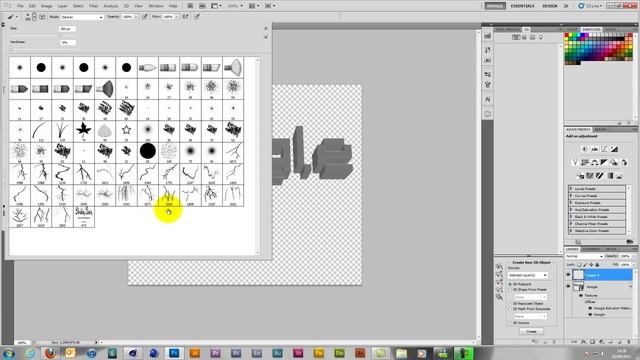Open the File menu
Screen dimensions: 640x360
pyautogui.click(x=20, y=6)
